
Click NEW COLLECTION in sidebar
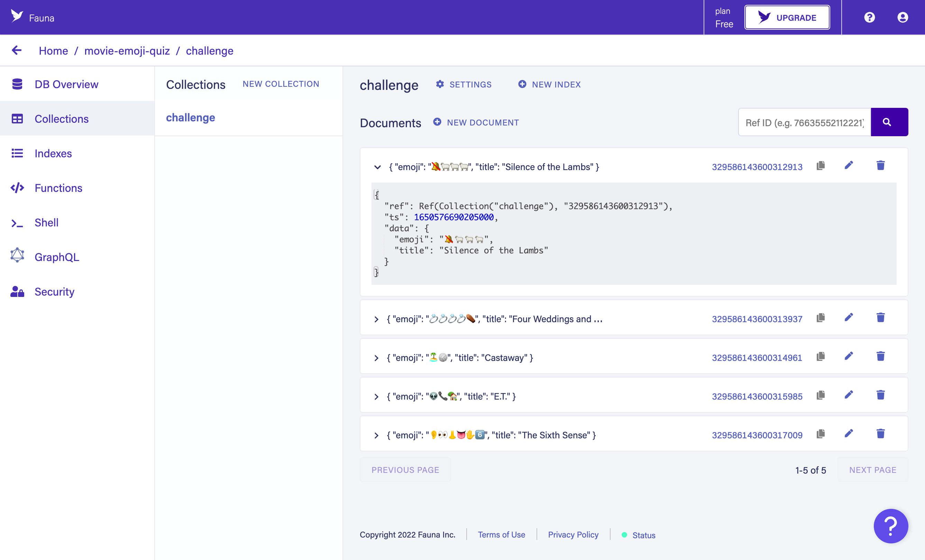(281, 84)
